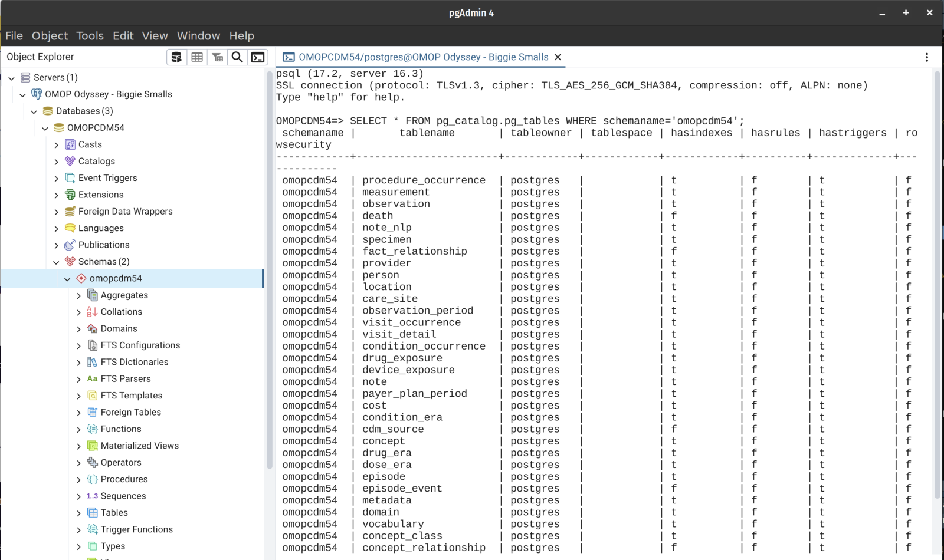Screen dimensions: 944x560
Task: Click the Event Triggers node icon
Action: click(70, 178)
